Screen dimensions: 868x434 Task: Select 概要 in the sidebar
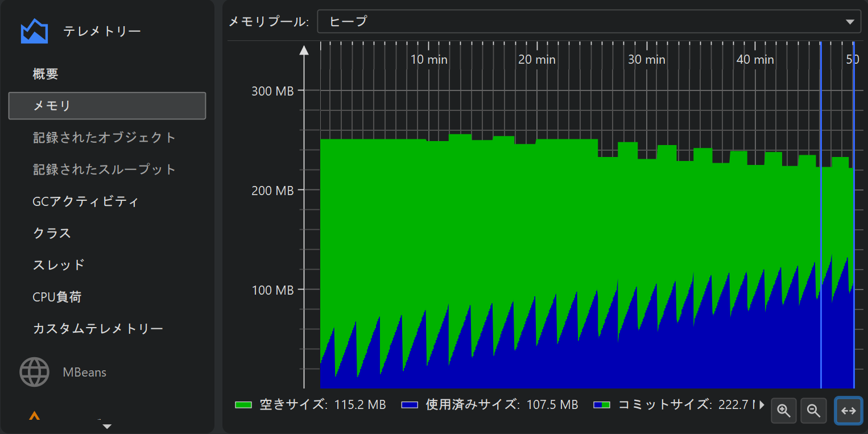(x=46, y=74)
